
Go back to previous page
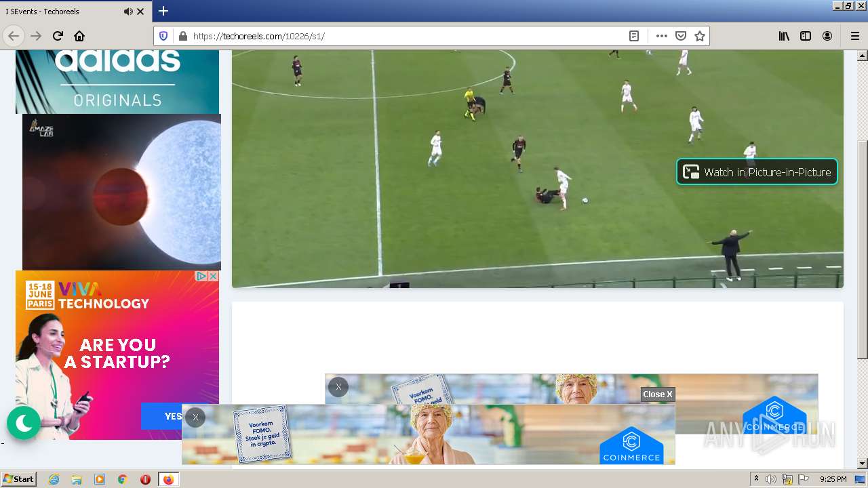tap(14, 36)
